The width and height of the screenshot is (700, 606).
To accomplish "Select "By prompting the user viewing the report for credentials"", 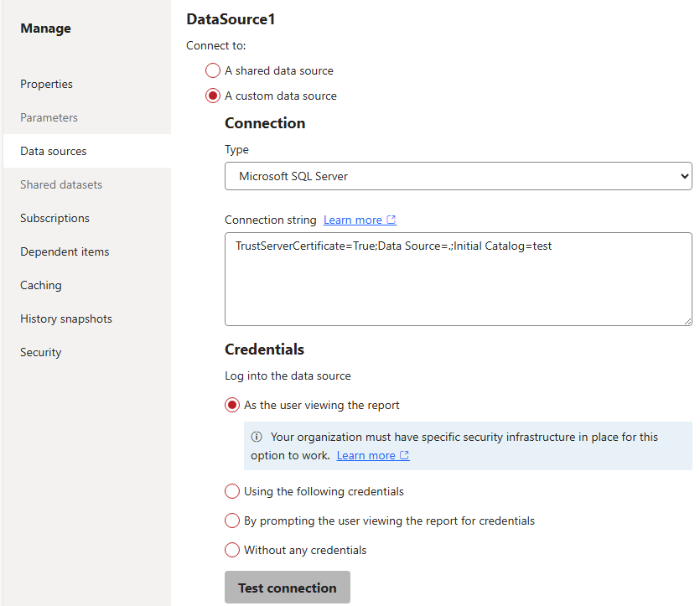I will click(x=232, y=521).
